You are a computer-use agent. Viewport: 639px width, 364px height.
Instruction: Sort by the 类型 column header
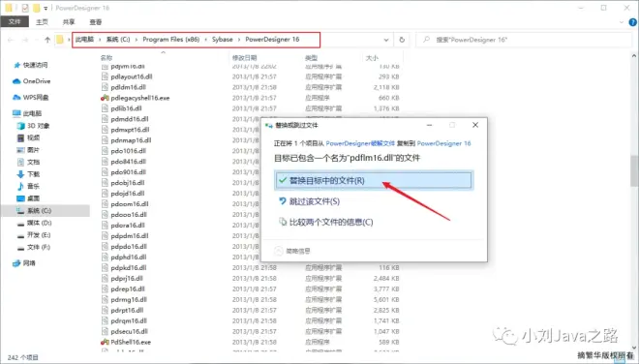(312, 58)
